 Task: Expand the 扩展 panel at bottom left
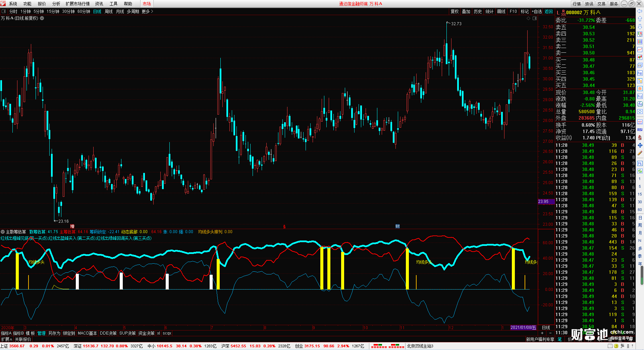[6, 339]
